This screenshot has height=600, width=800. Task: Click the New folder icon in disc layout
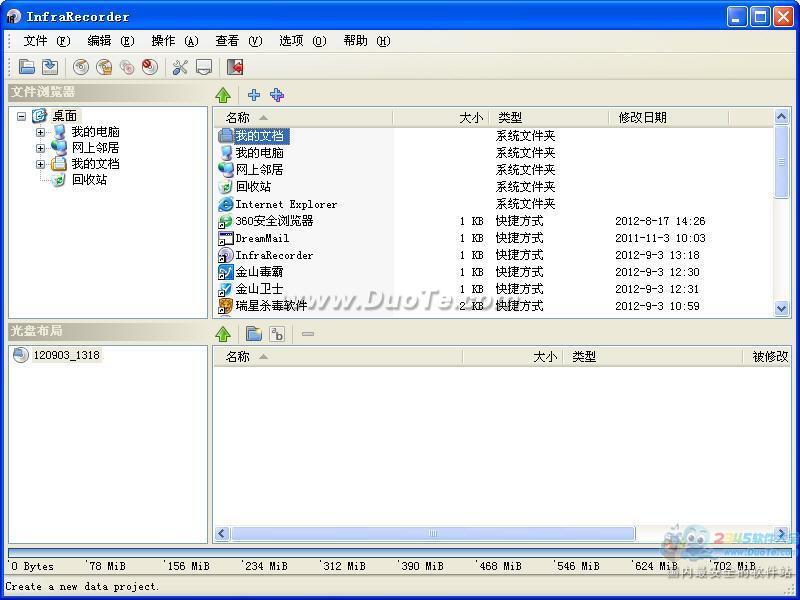coord(254,333)
